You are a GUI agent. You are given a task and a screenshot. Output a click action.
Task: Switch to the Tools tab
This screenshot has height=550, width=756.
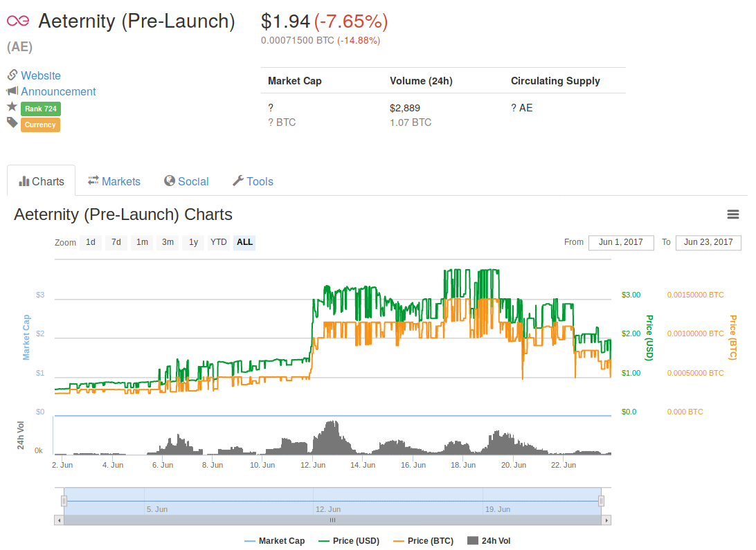253,181
